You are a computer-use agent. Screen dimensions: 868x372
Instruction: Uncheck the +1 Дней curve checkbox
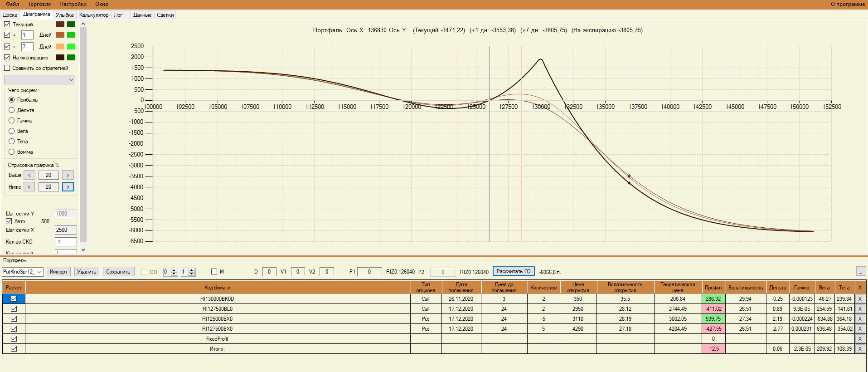coord(7,34)
